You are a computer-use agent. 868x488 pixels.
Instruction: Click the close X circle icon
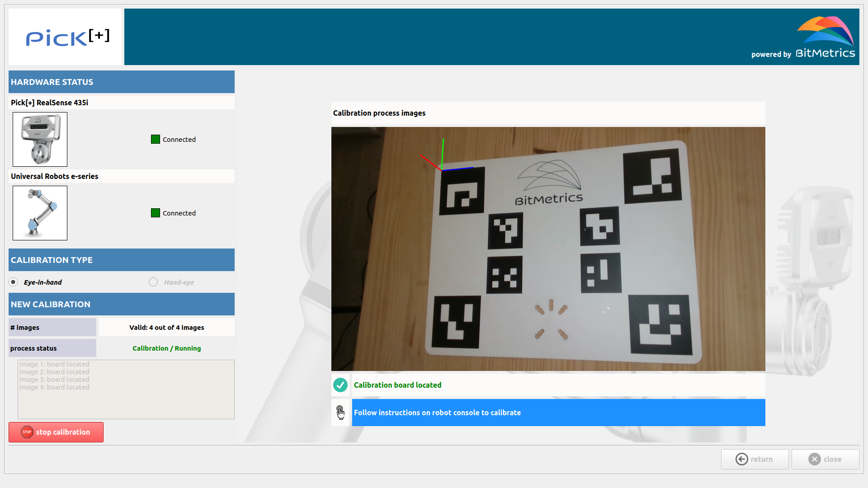[815, 459]
